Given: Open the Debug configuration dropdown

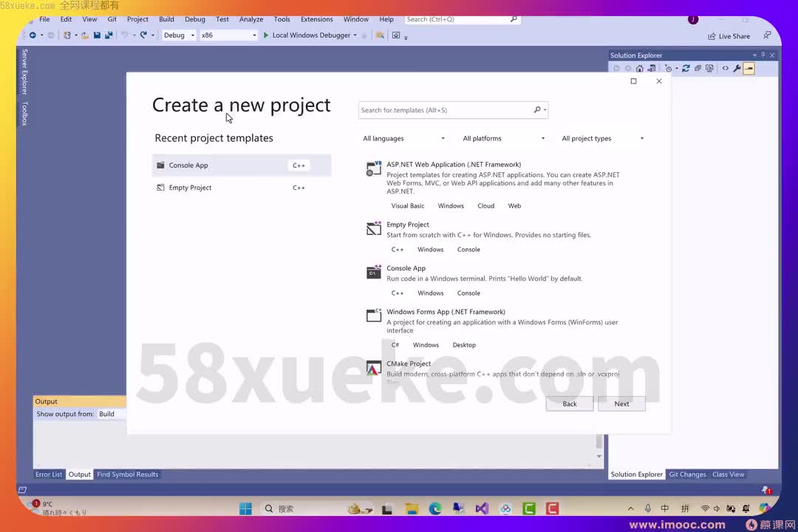Looking at the screenshot, I should 179,35.
